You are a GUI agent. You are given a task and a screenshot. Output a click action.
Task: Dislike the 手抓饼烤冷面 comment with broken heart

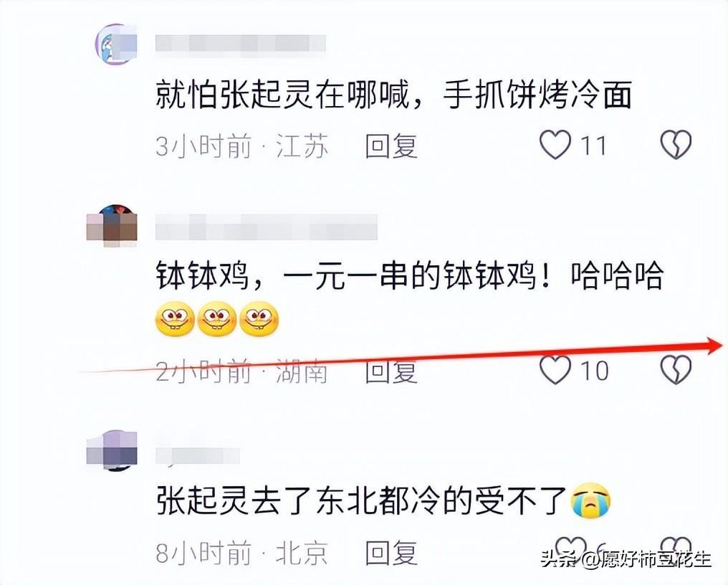coord(676,145)
